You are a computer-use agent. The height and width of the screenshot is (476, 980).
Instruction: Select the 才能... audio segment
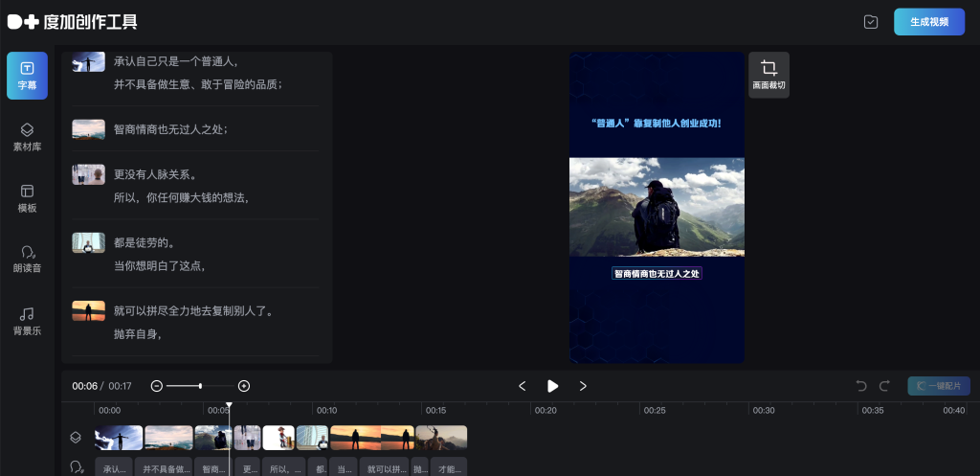449,468
